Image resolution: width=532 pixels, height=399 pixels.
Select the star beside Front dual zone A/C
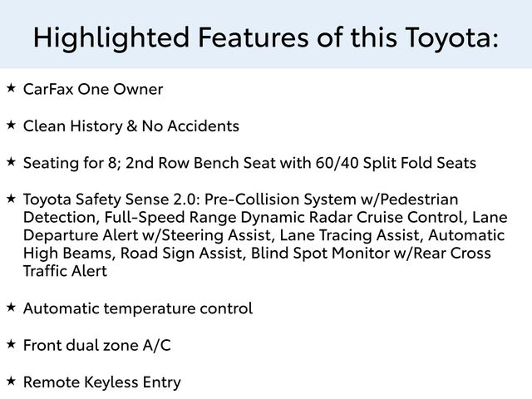11,344
